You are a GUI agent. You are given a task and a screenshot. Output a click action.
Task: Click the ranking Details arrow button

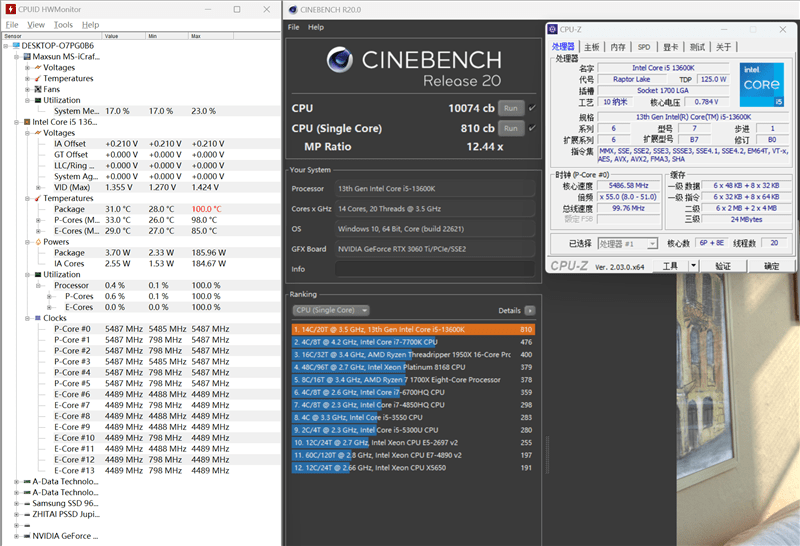[530, 310]
